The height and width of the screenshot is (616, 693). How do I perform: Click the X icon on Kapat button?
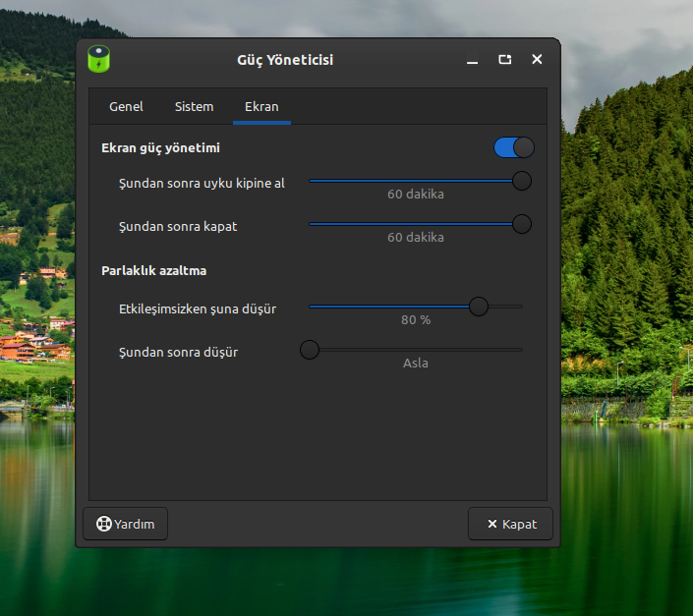[x=491, y=524]
